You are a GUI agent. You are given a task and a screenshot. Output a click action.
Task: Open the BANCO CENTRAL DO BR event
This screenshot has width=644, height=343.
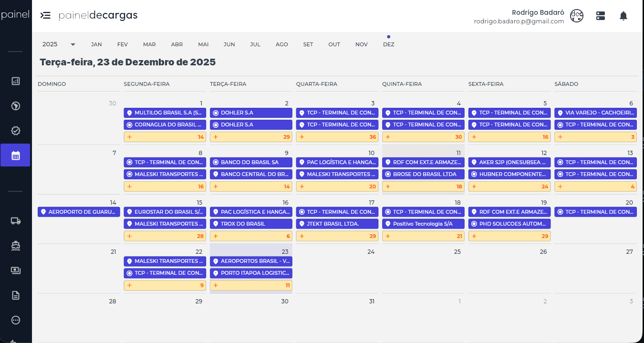pos(251,174)
